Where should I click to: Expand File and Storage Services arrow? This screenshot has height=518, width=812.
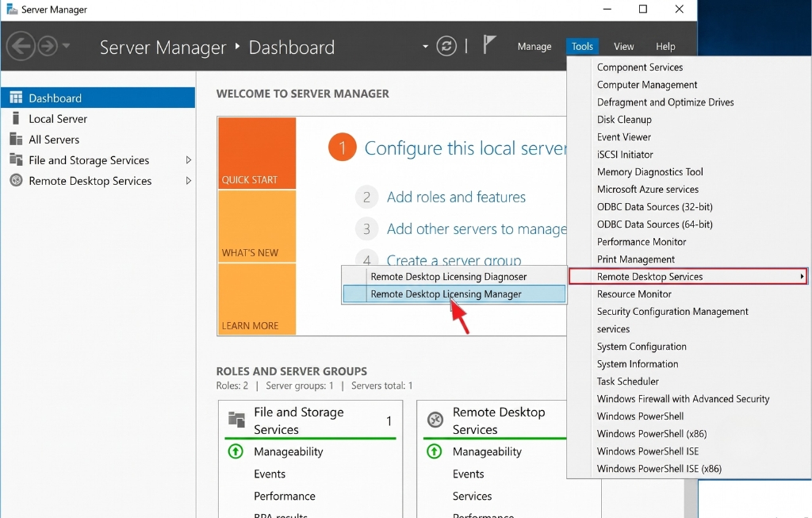click(189, 160)
